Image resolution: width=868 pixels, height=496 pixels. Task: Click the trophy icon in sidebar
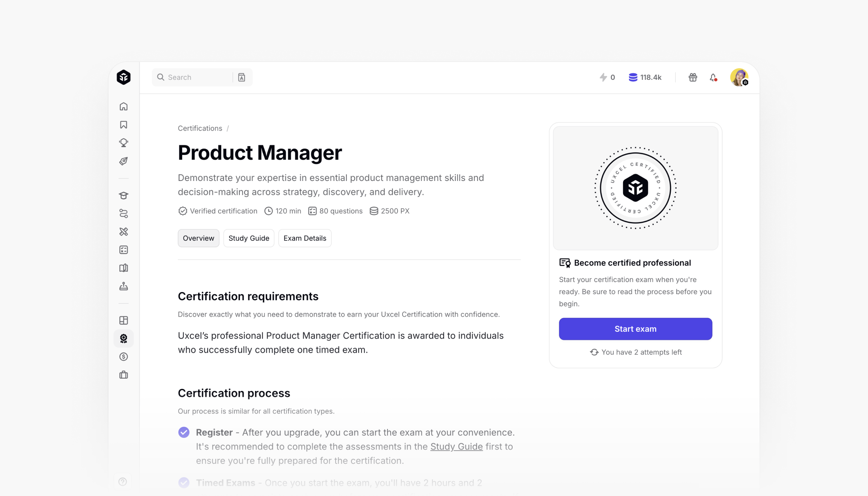pos(124,143)
